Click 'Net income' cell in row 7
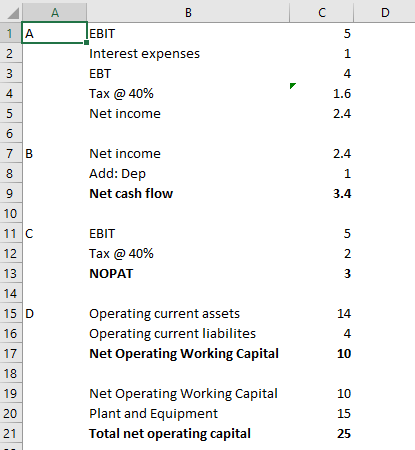Image resolution: width=415 pixels, height=450 pixels. point(188,153)
